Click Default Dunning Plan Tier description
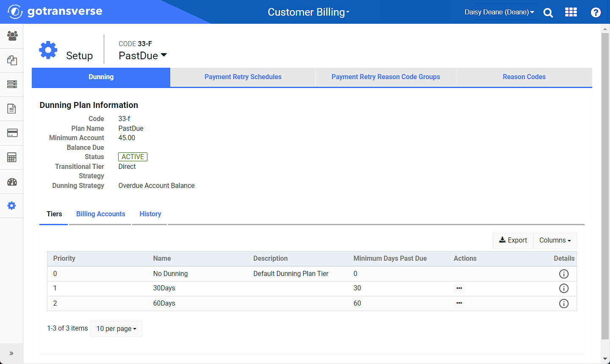 (x=291, y=274)
